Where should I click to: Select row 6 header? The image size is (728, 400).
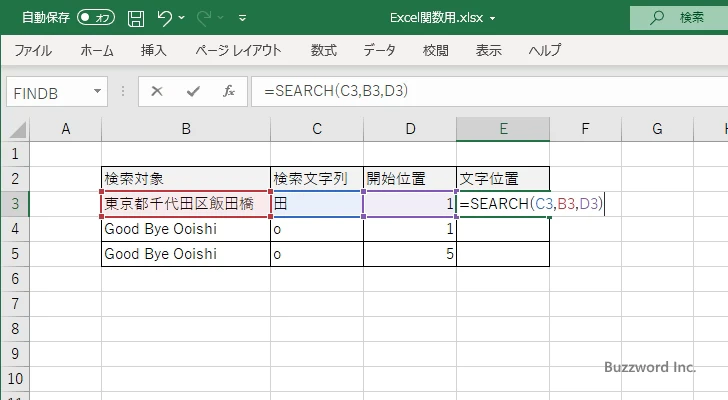15,279
